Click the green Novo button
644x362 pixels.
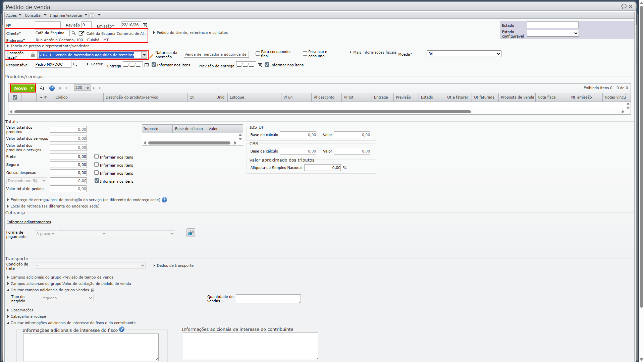[23, 88]
